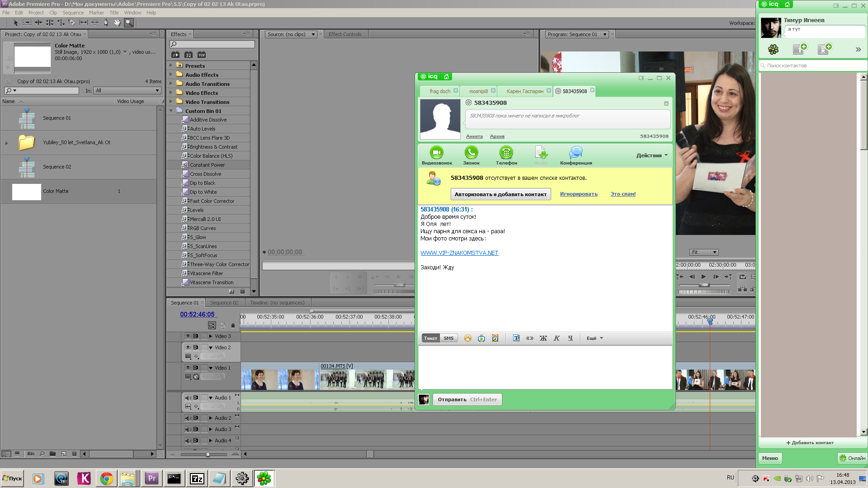Screen dimensions: 868x488
Task: Open the project In: All dropdown
Action: (127, 90)
